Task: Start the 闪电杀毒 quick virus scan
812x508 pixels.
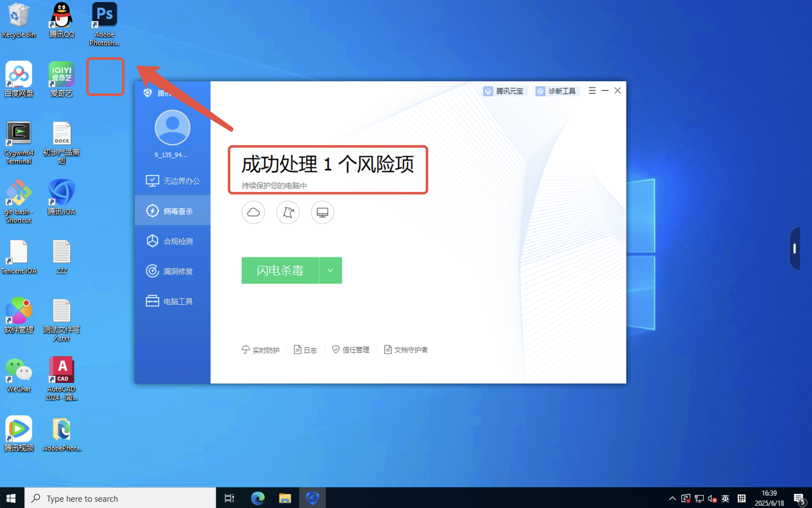Action: (280, 270)
